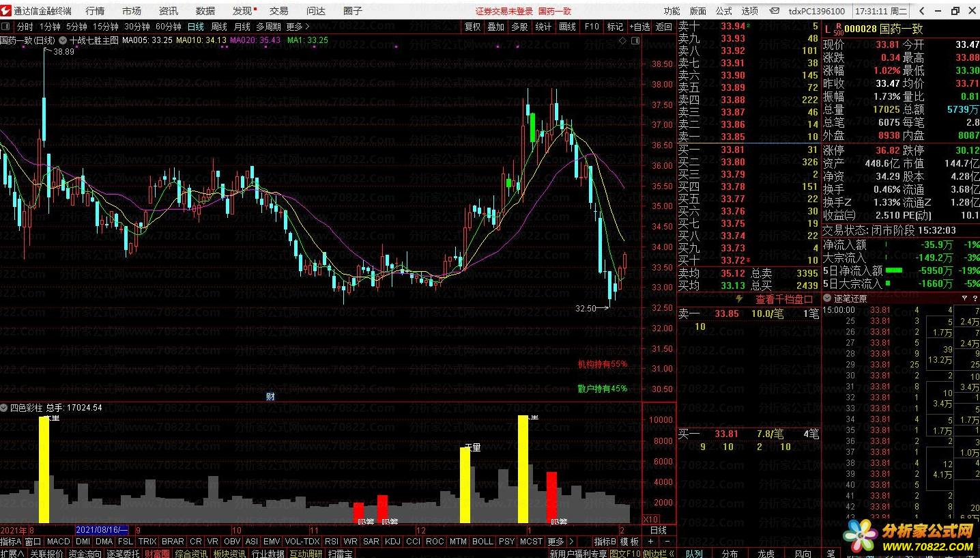Select the KDJ indicator

point(392,541)
